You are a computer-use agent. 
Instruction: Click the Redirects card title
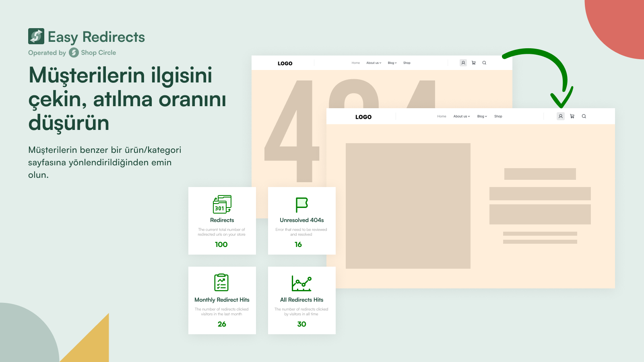click(x=222, y=220)
